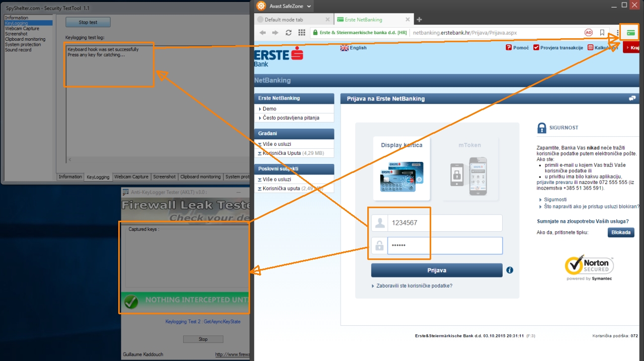Bookmark this page with the bookmark icon
The height and width of the screenshot is (361, 644).
coord(602,33)
